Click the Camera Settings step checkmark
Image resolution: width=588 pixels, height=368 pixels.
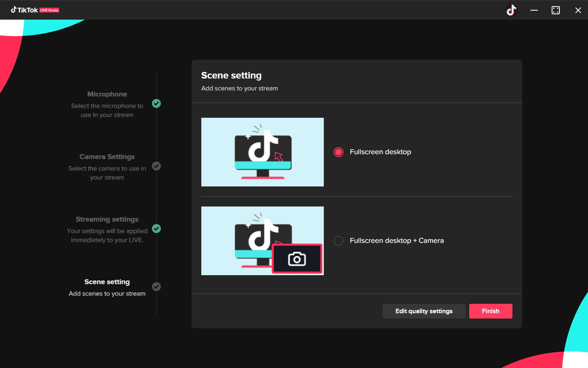click(156, 166)
